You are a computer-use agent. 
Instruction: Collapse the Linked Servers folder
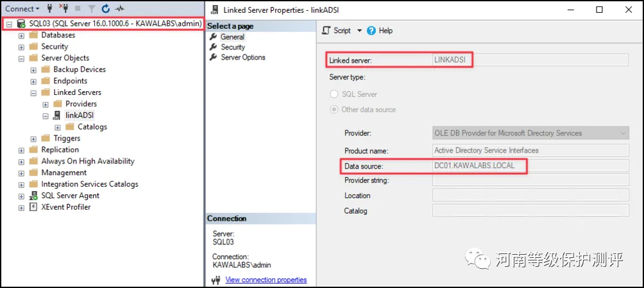(34, 93)
